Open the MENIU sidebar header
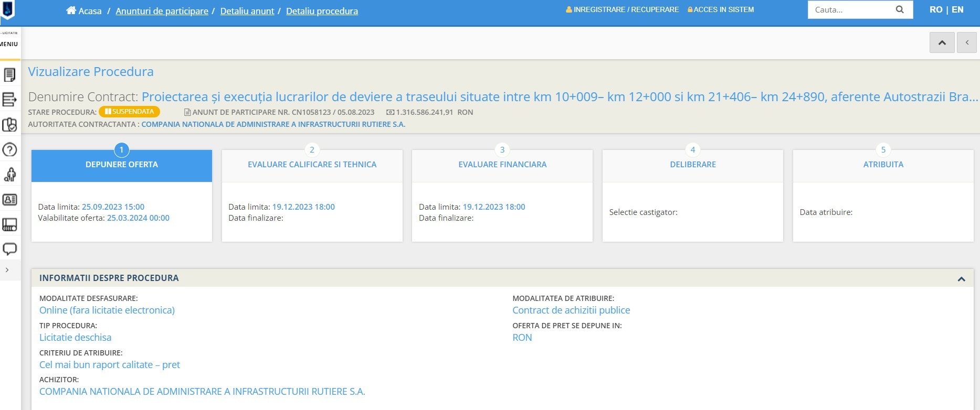Image resolution: width=980 pixels, height=410 pixels. [x=9, y=44]
